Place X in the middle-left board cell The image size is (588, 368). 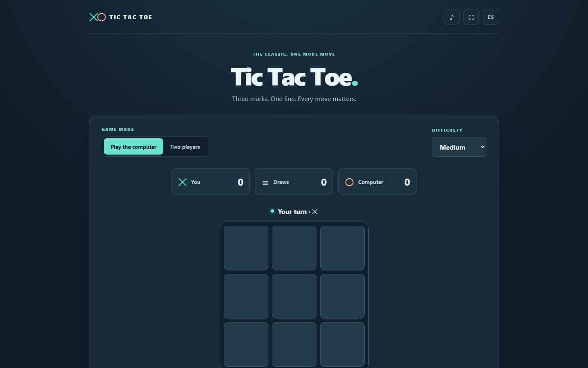tap(246, 296)
